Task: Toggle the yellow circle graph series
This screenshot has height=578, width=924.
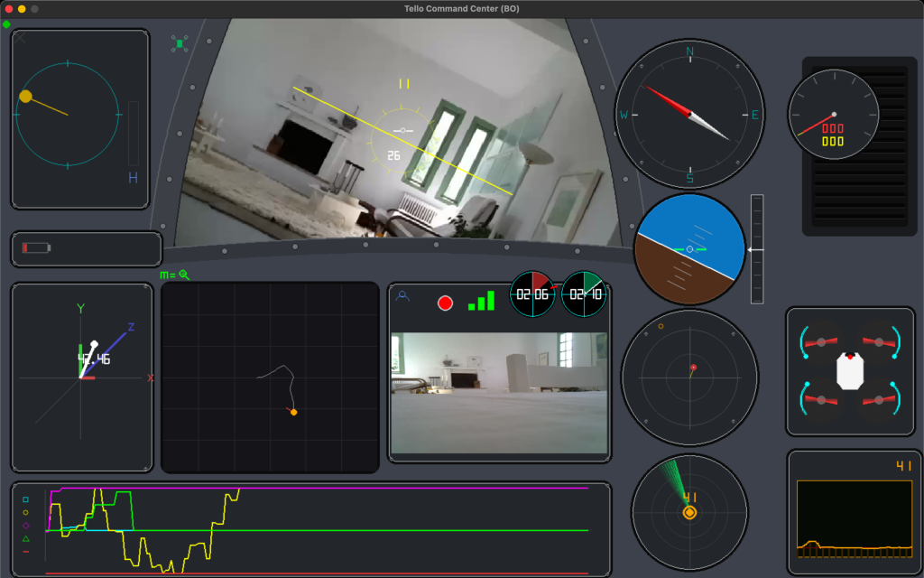Action: click(x=25, y=512)
